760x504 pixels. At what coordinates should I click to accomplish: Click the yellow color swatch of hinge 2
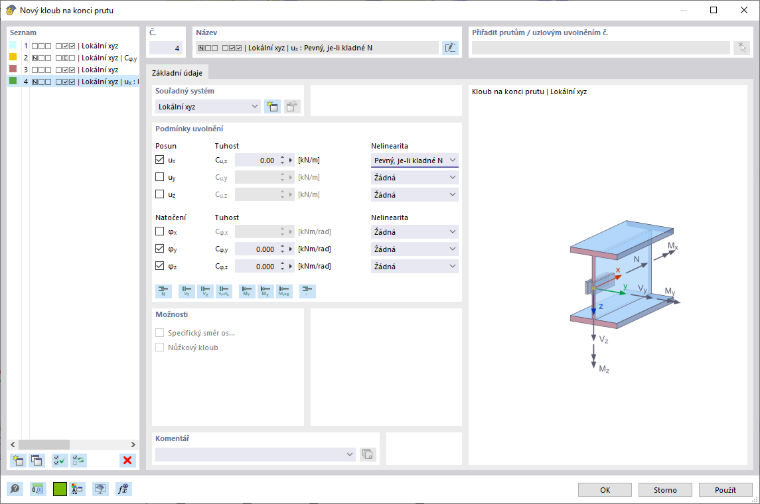point(13,57)
